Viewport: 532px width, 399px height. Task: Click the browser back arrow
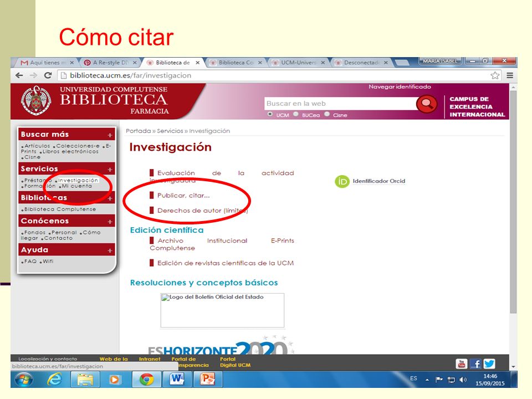point(19,75)
